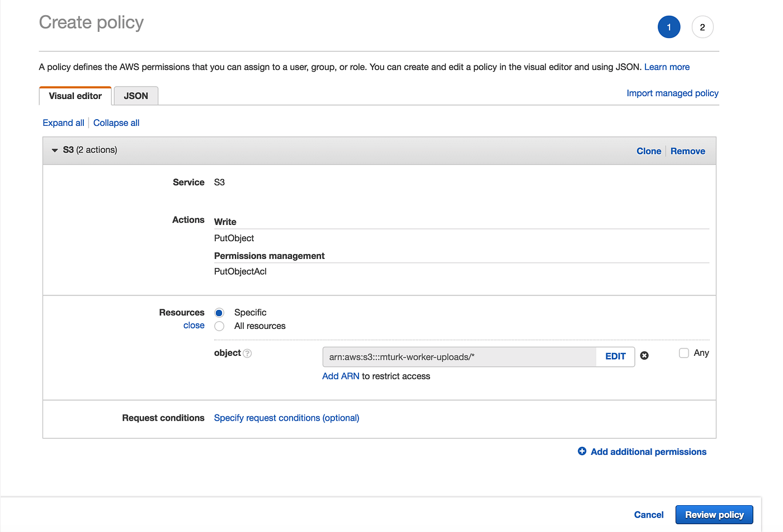
Task: Check the Any checkbox for object
Action: [x=683, y=353]
